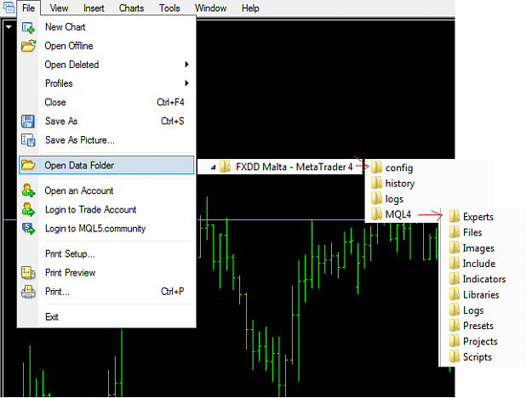This screenshot has height=398, width=532.
Task: Click the Print Preview icon
Action: point(28,273)
